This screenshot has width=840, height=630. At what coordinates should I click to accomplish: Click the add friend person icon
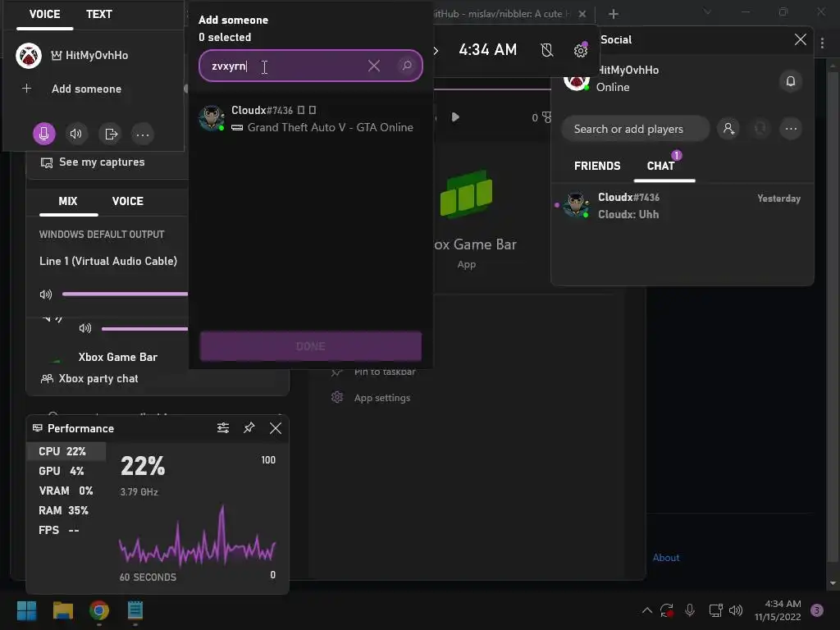tap(728, 129)
